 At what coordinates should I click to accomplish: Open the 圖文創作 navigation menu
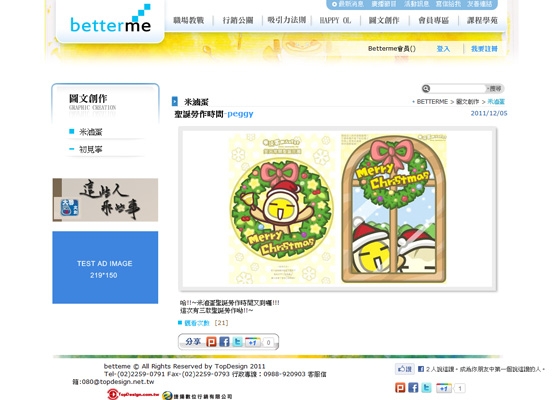pos(384,20)
